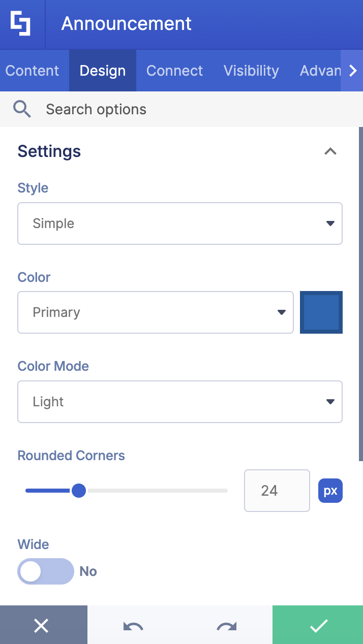This screenshot has height=644, width=363.
Task: Click the blue Primary color swatch
Action: click(321, 312)
